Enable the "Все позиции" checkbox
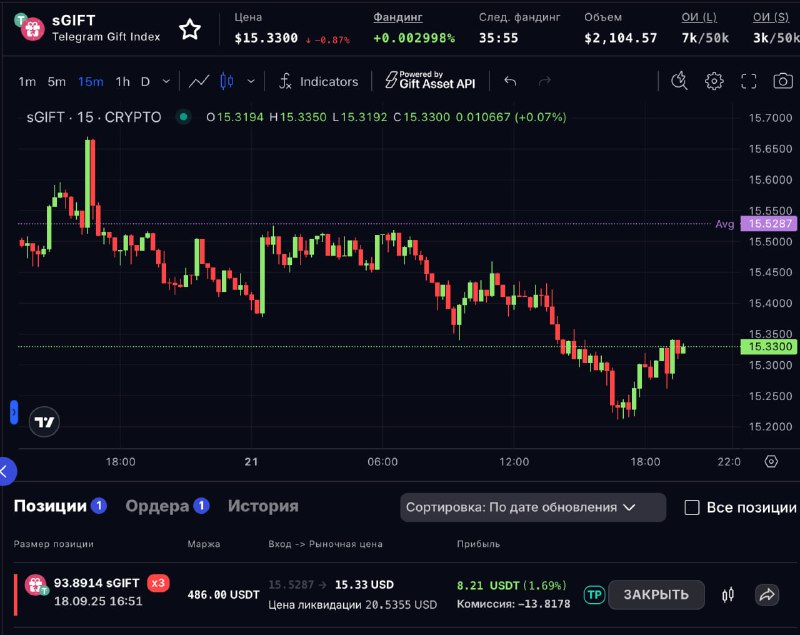This screenshot has width=800, height=635. pyautogui.click(x=692, y=507)
